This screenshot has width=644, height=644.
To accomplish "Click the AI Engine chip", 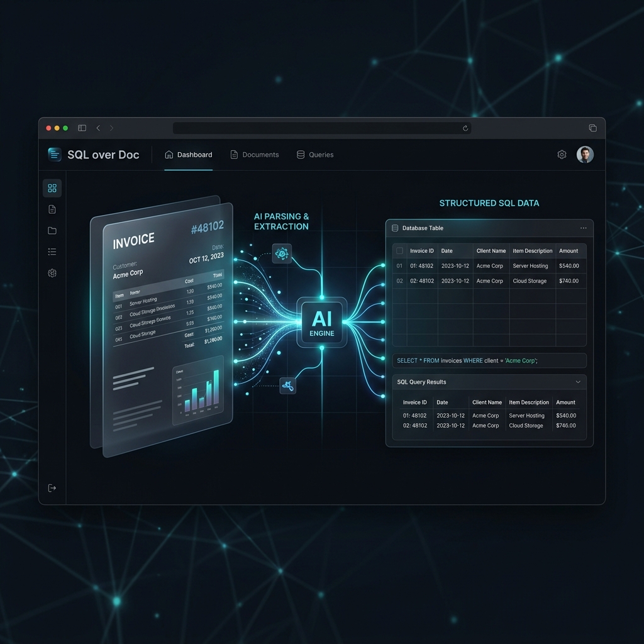I will tap(322, 323).
